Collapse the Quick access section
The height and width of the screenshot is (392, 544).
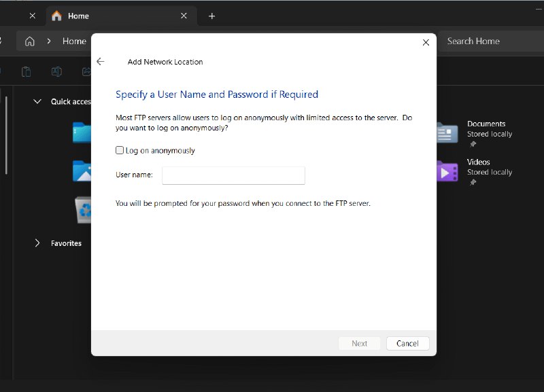click(x=37, y=101)
